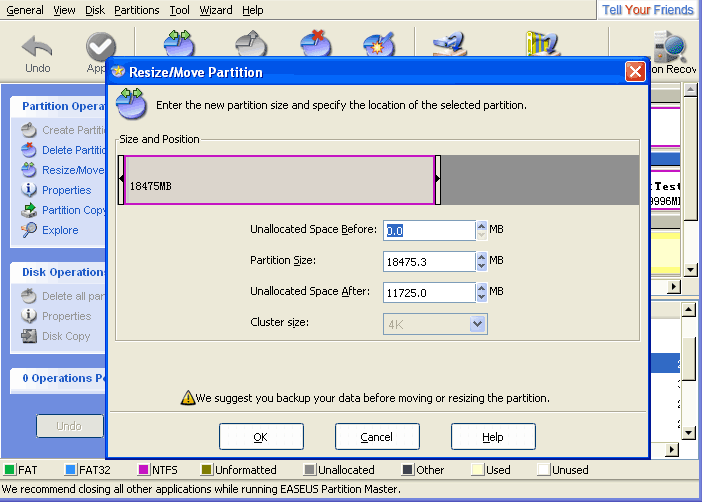Click the NTFS magenta legend swatch
This screenshot has width=702, height=502.
[143, 469]
